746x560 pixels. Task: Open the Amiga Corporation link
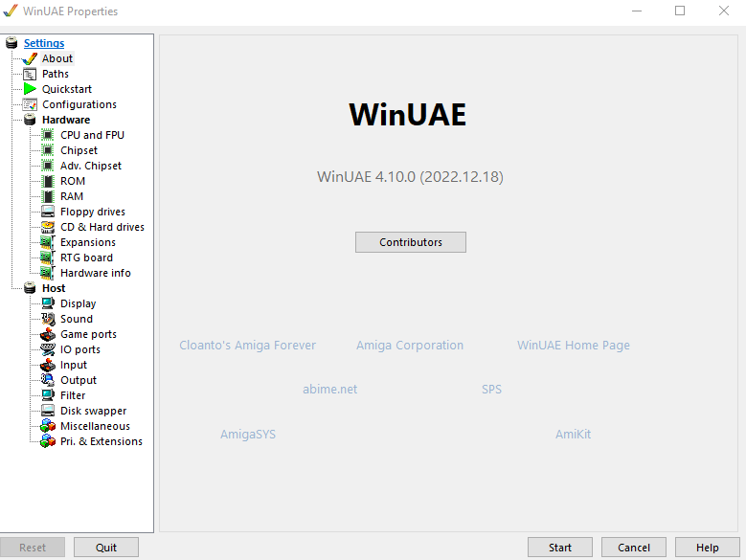pyautogui.click(x=410, y=346)
